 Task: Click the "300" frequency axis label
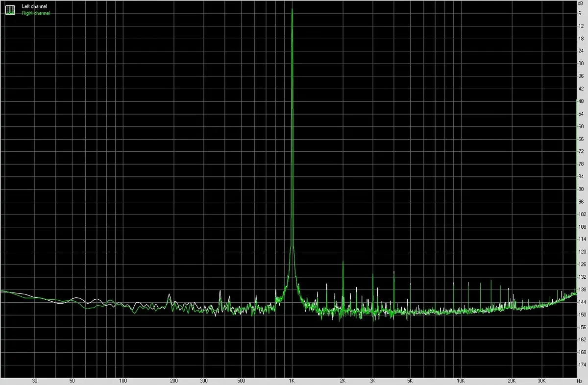204,381
